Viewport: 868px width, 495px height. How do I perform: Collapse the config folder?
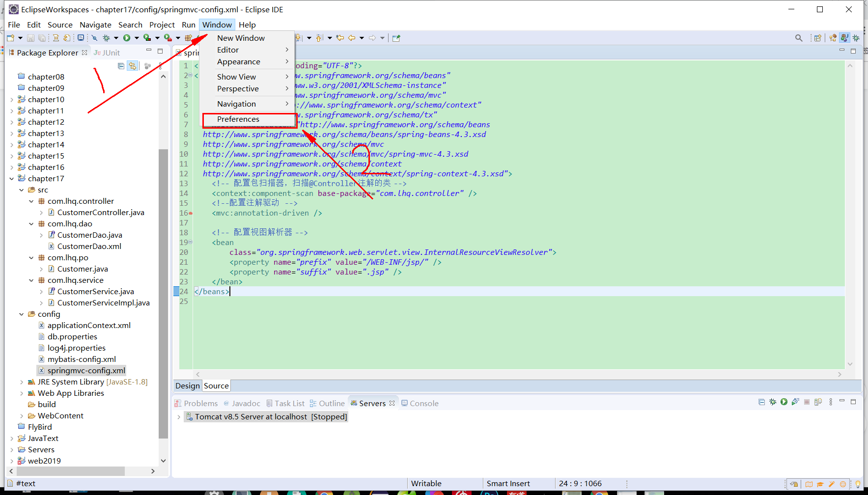(x=22, y=314)
